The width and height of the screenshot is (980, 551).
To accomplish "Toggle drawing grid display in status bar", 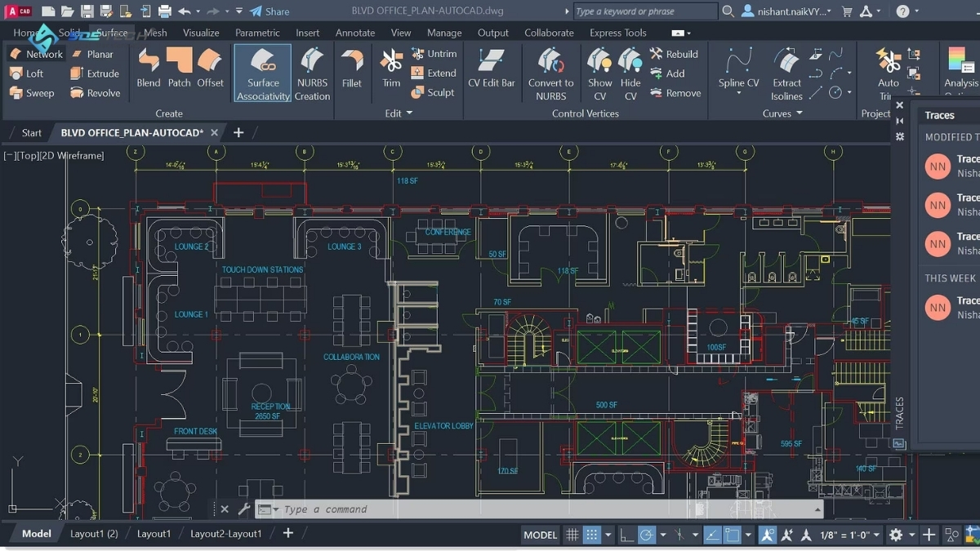I will click(572, 535).
